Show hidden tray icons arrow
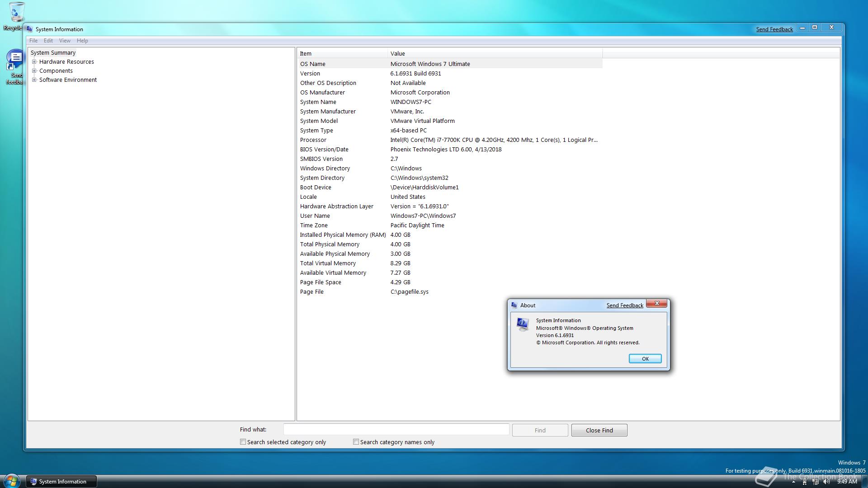Viewport: 868px width, 488px height. [x=793, y=482]
